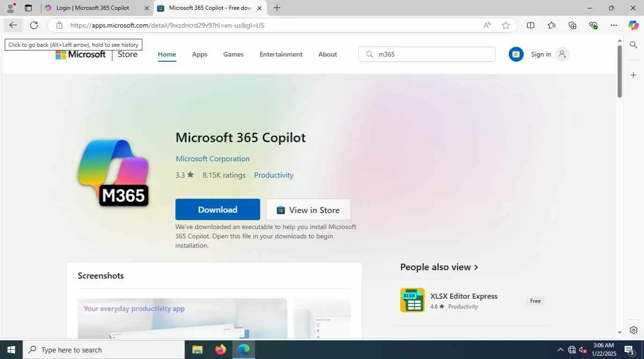Click the Store search field containing m365
This screenshot has height=359, width=644.
(x=427, y=54)
